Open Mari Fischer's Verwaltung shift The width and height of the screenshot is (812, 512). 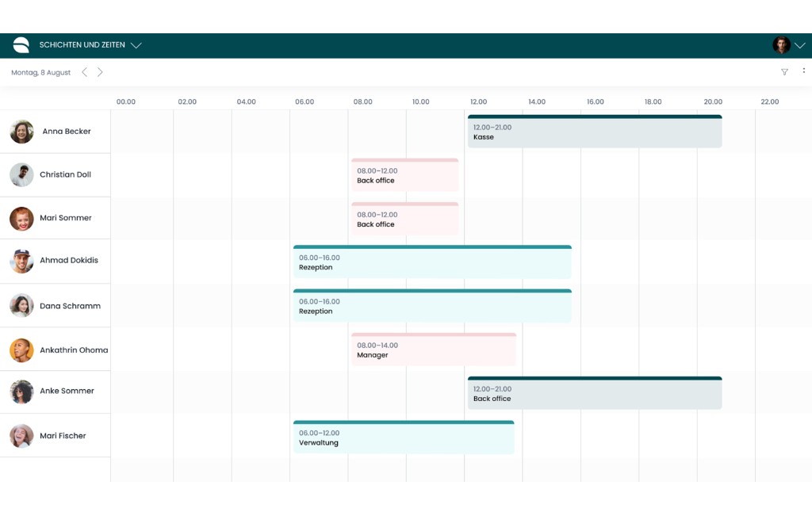coord(404,437)
